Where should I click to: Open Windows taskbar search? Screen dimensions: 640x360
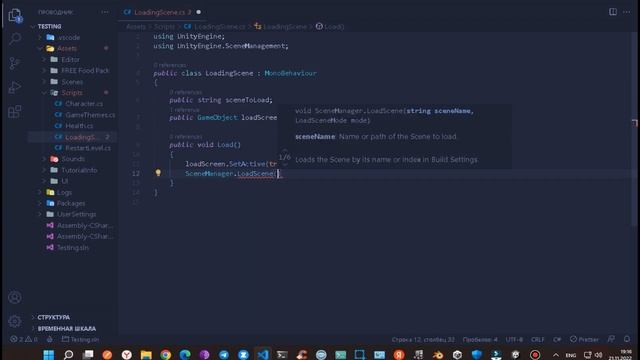(x=68, y=355)
